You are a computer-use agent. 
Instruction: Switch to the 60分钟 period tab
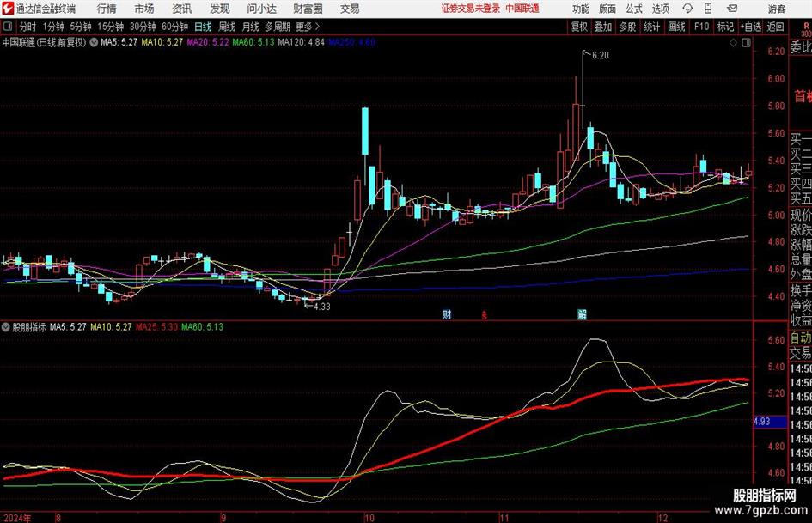[175, 27]
